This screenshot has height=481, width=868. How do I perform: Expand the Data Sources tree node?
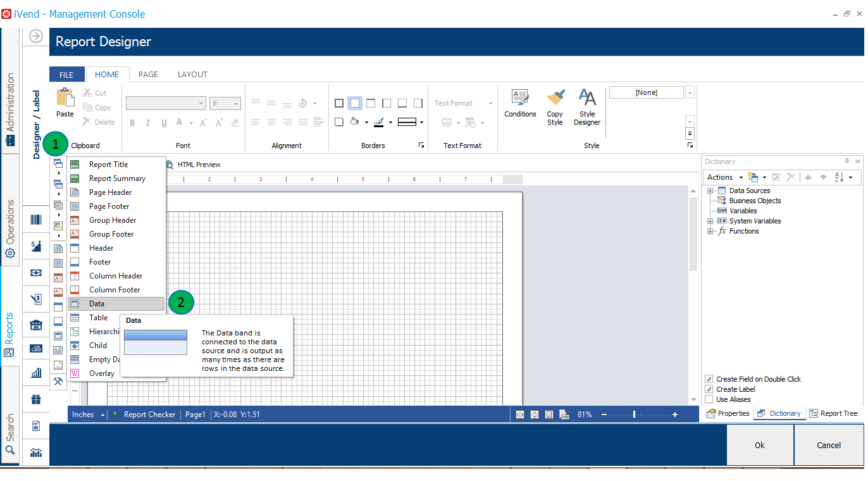coord(710,191)
